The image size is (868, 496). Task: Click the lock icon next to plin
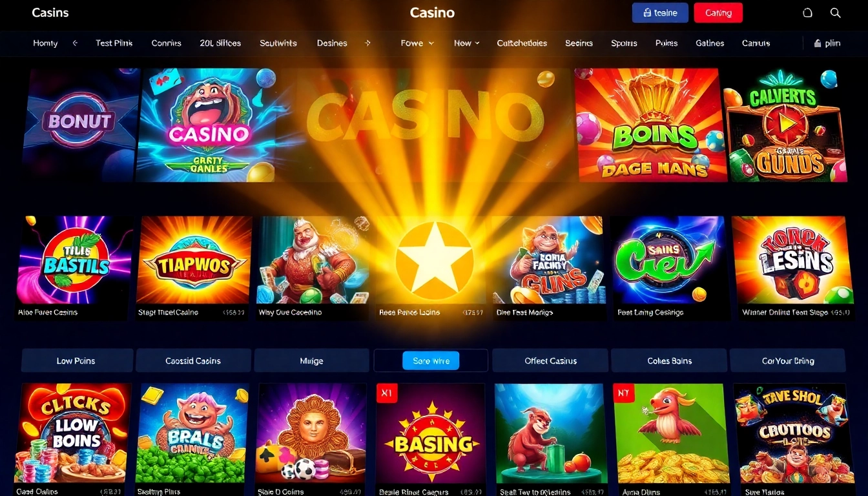(818, 43)
